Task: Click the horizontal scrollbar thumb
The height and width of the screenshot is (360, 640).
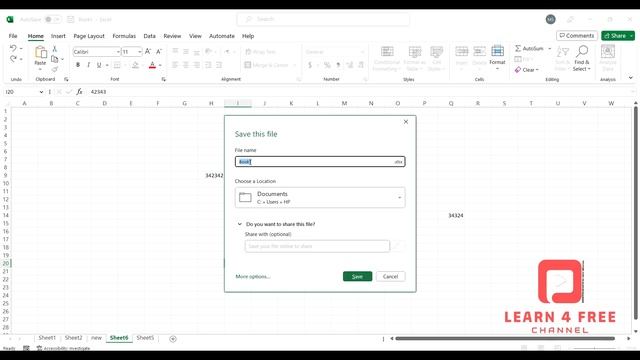Action: pos(505,338)
